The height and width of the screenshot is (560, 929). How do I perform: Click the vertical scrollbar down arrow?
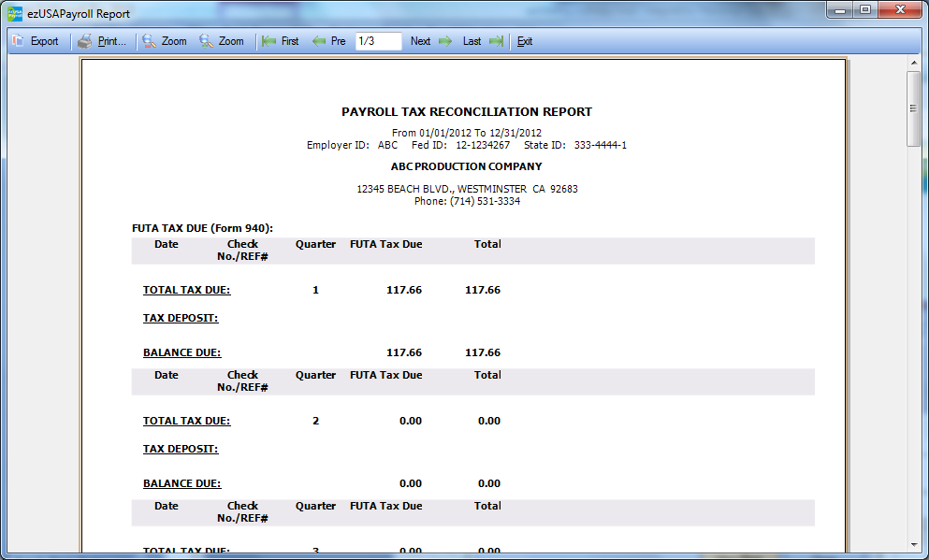pos(914,543)
